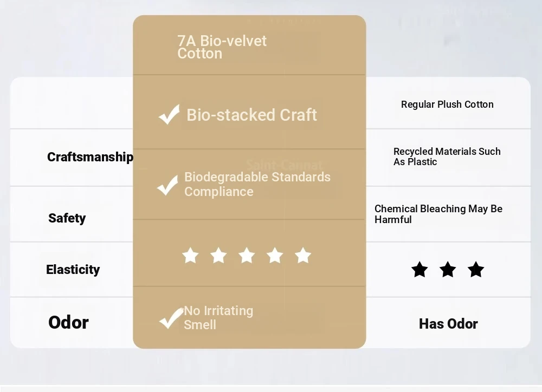Click the Odor row label

click(x=68, y=323)
